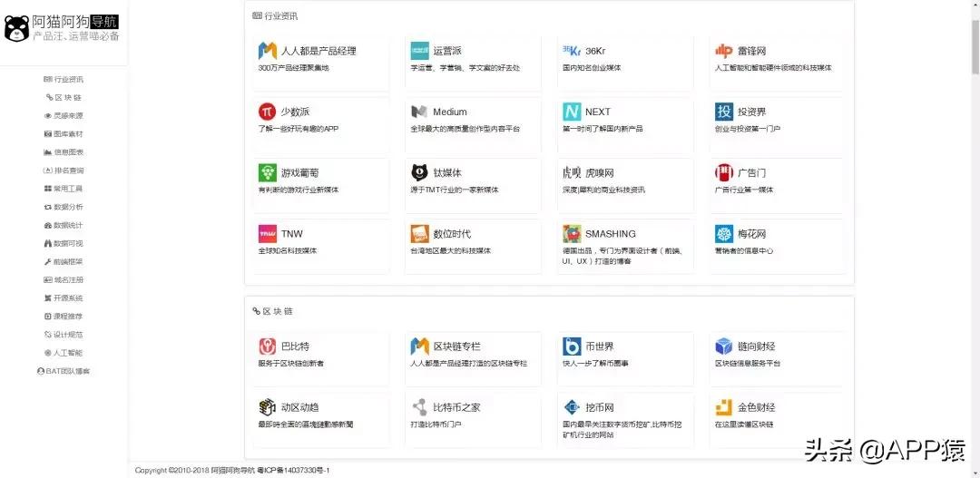
Task: Click 打造比特币门户 description text
Action: coord(436,424)
